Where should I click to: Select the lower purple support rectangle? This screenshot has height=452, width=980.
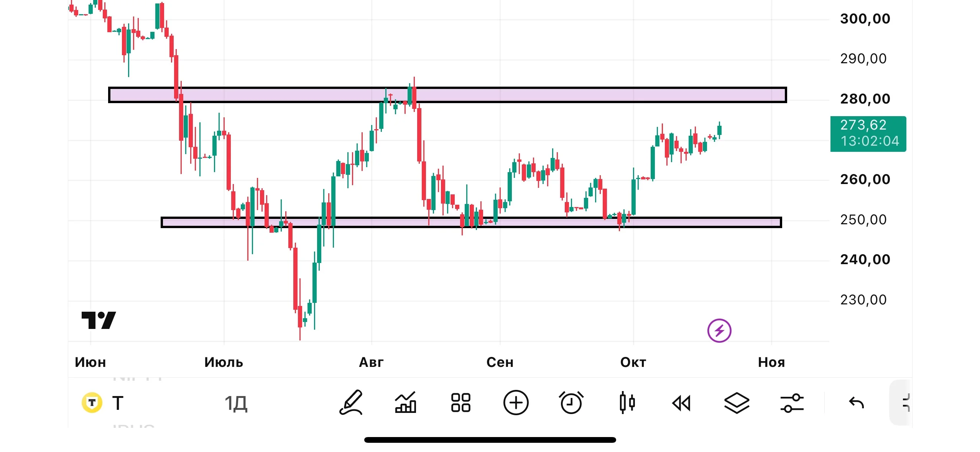471,222
